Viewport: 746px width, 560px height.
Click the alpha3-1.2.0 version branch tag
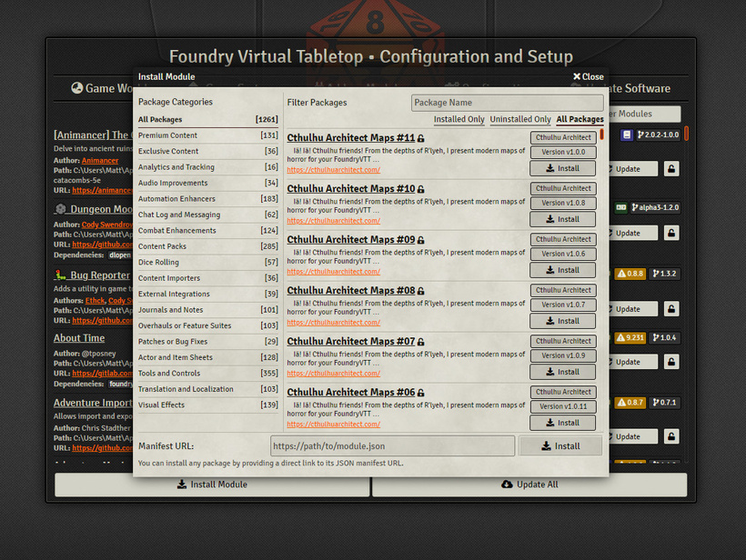[655, 207]
